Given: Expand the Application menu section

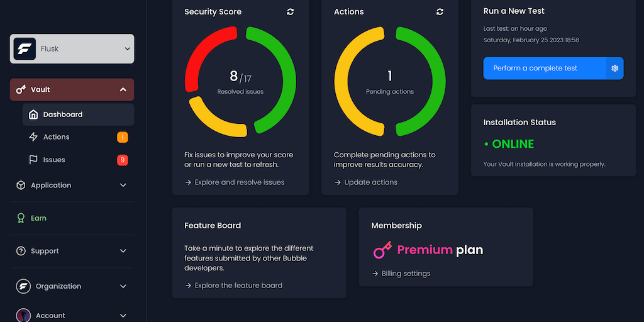Looking at the screenshot, I should [x=123, y=186].
